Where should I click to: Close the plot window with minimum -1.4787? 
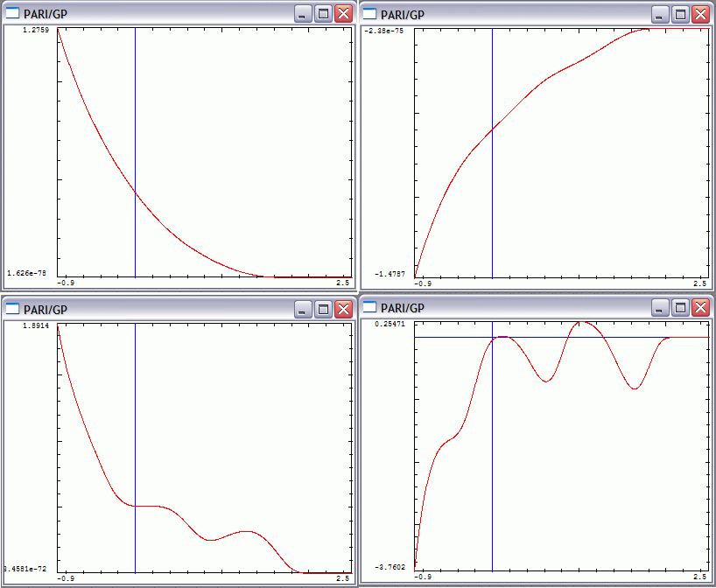tap(700, 14)
